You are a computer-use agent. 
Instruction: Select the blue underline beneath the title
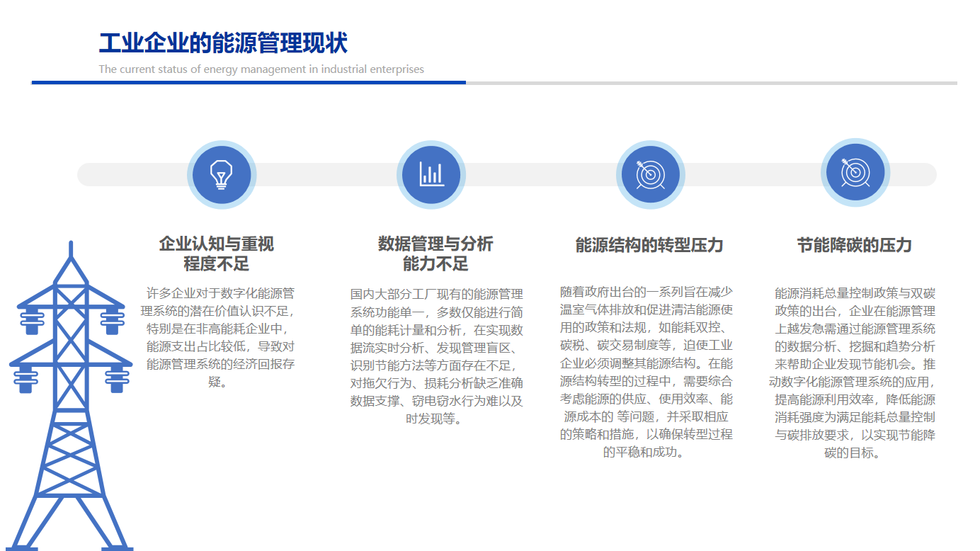point(249,83)
